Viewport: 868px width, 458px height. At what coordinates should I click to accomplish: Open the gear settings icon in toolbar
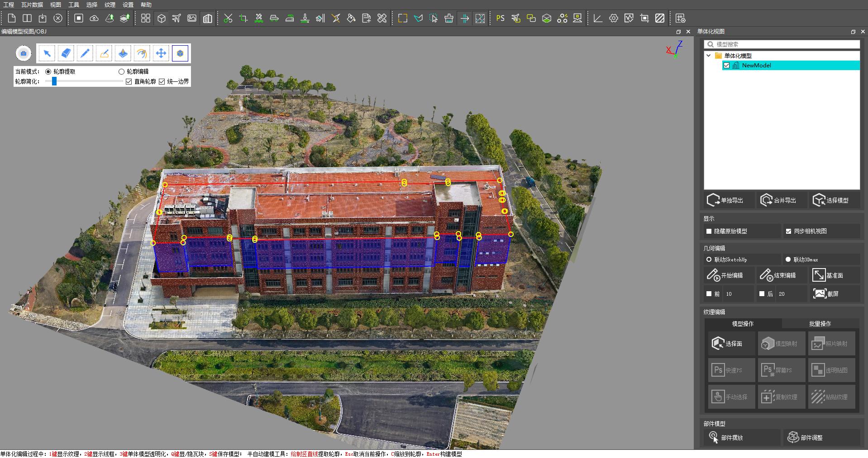coord(613,18)
